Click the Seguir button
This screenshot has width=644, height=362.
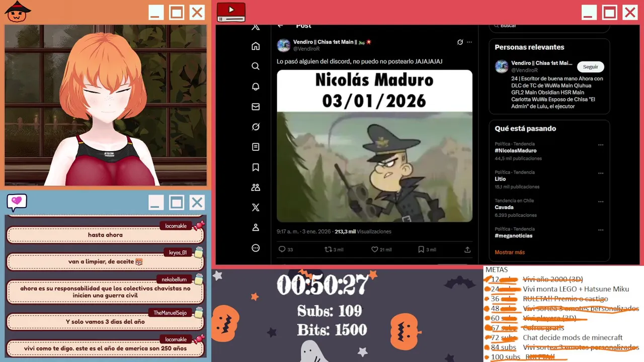click(591, 67)
